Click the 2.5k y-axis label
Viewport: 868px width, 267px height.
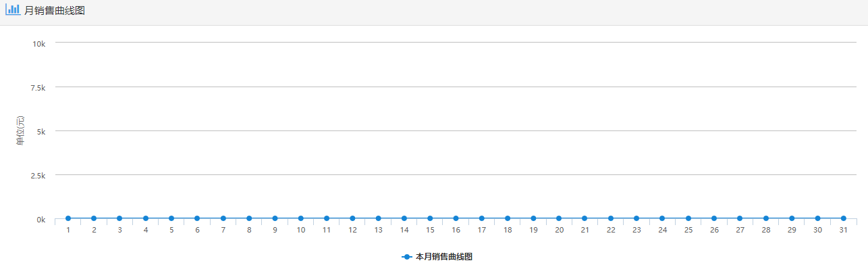pos(37,175)
